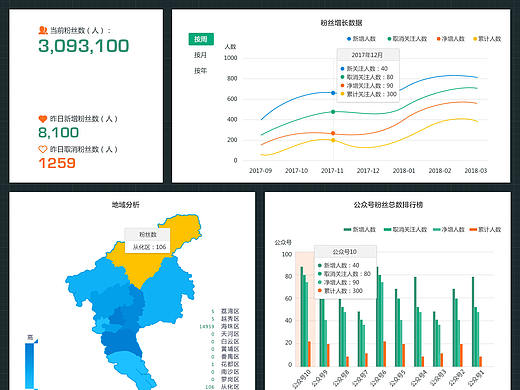Click the 公众号9 bar axis label

click(x=320, y=379)
